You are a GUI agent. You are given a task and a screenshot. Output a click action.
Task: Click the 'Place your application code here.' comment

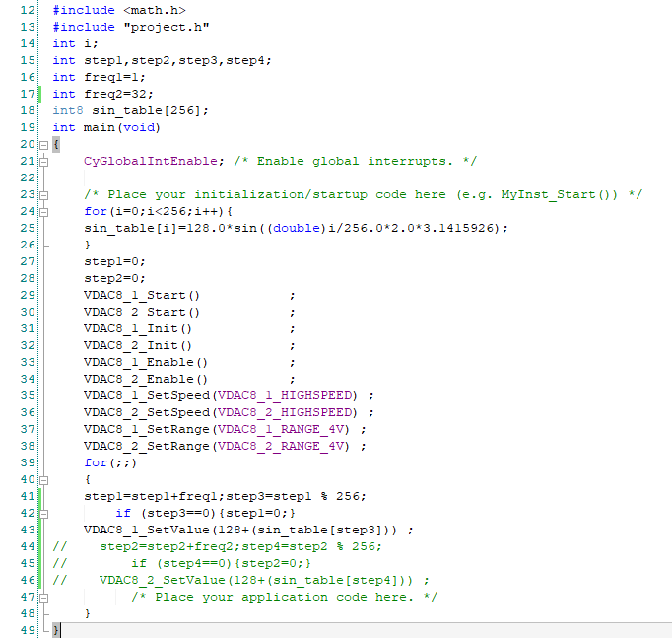click(x=284, y=597)
